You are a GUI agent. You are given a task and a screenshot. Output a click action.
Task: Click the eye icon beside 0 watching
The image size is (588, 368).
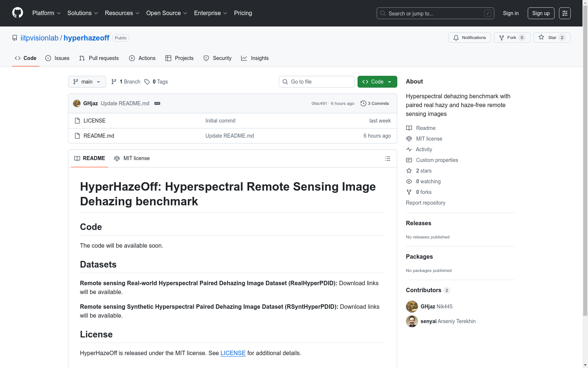coord(409,181)
